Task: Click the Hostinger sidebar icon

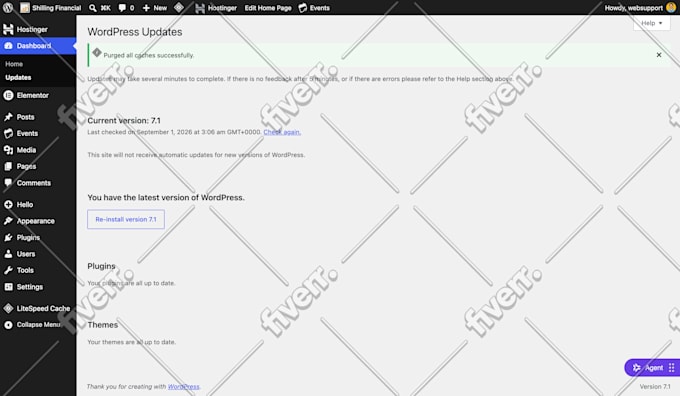Action: [x=8, y=29]
